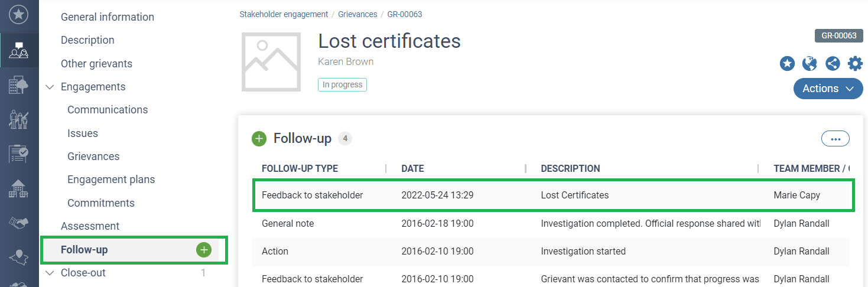Mark grievance as favorite with the star icon
The width and height of the screenshot is (868, 287).
coord(787,64)
